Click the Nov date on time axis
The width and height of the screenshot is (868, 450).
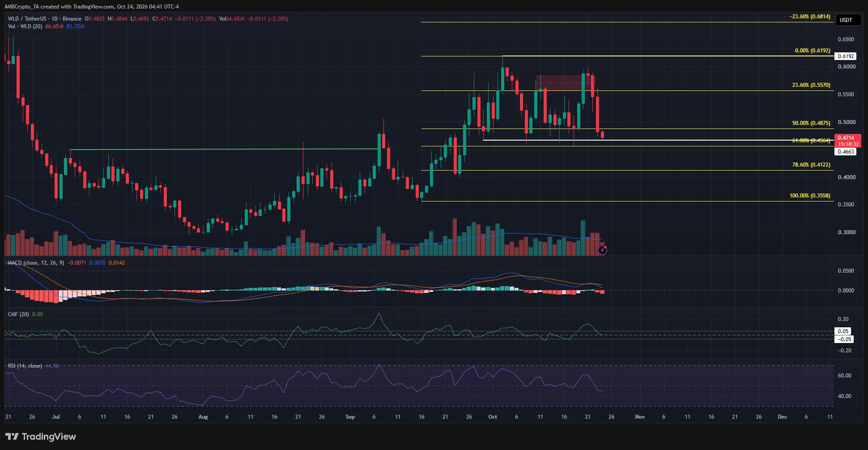click(640, 417)
